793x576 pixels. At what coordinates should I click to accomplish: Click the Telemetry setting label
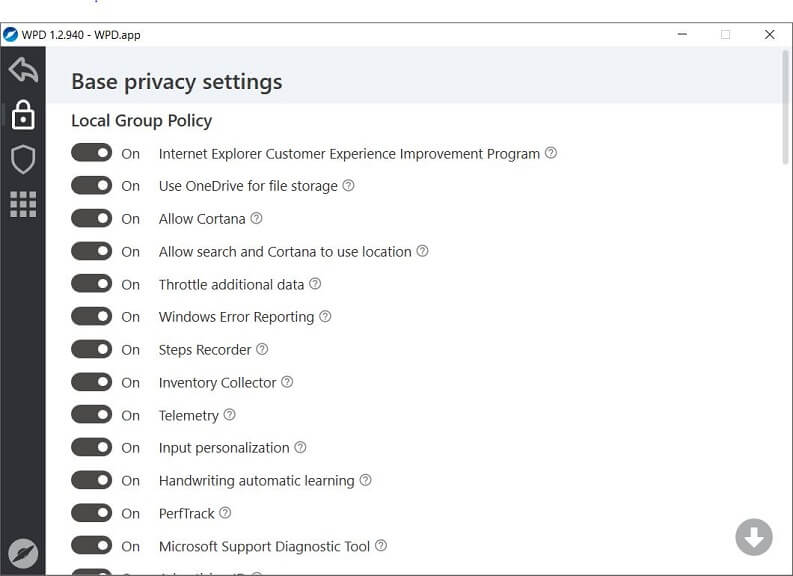pos(189,415)
